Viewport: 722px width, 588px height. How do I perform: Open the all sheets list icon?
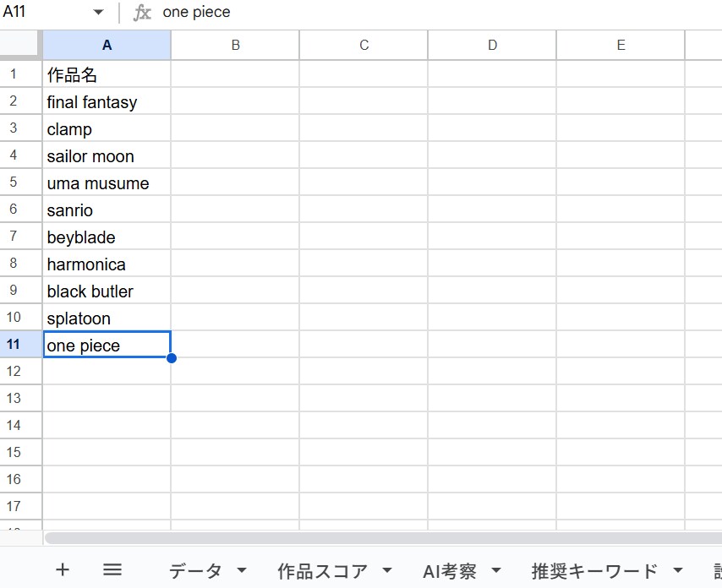click(112, 570)
